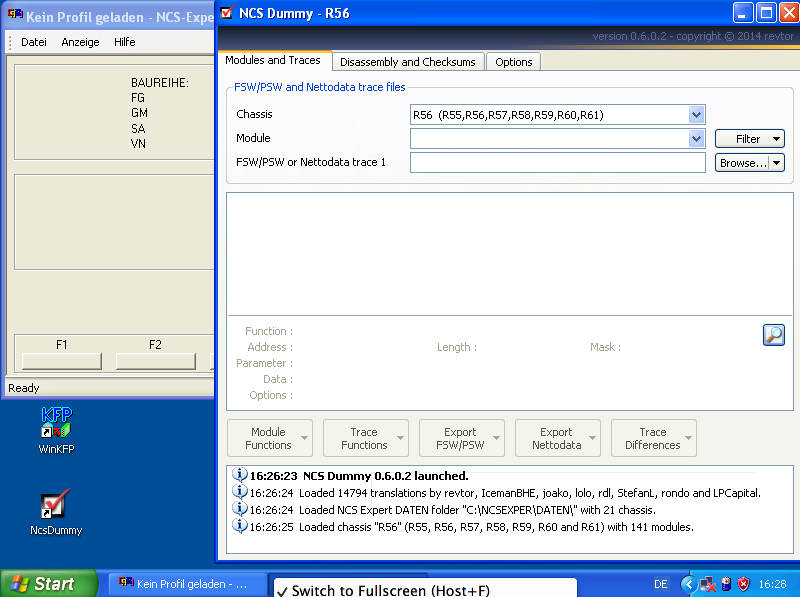Image resolution: width=800 pixels, height=597 pixels.
Task: Click the magnifier search icon in details panel
Action: tap(773, 335)
